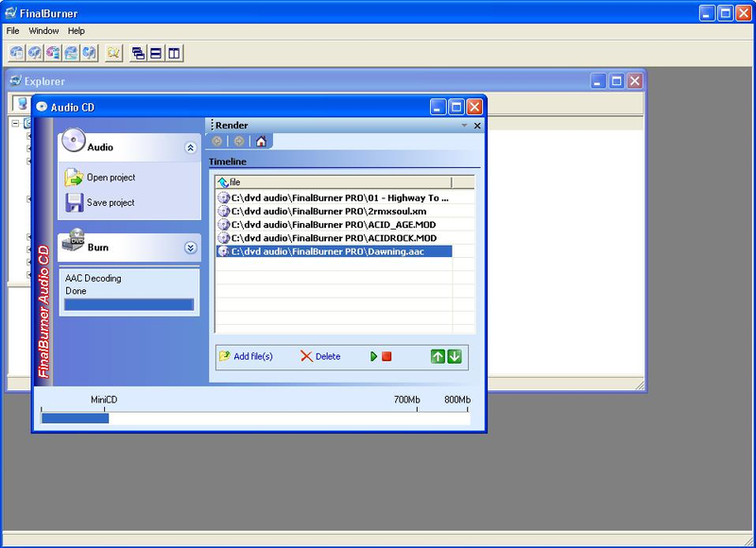
Task: Click the FinalBurner app icon in the title bar
Action: click(10, 12)
